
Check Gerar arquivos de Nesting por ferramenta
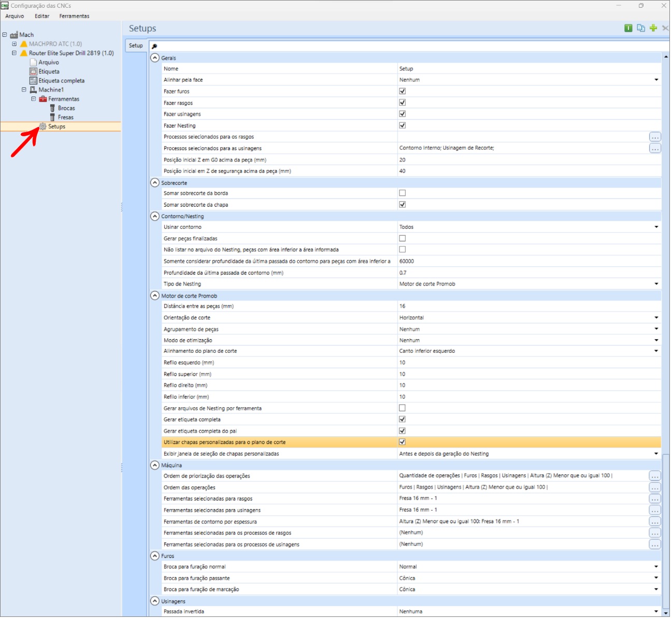tap(402, 408)
